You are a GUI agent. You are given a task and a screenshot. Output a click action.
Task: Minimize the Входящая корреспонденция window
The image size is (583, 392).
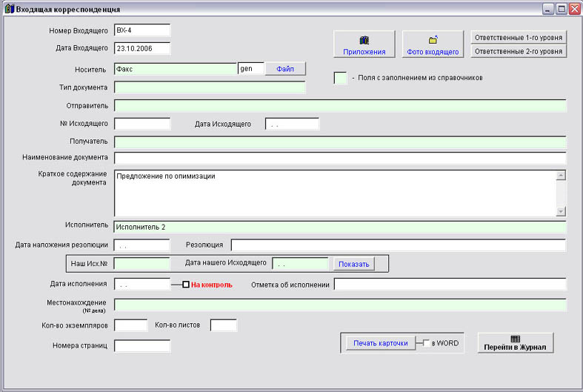[548, 9]
